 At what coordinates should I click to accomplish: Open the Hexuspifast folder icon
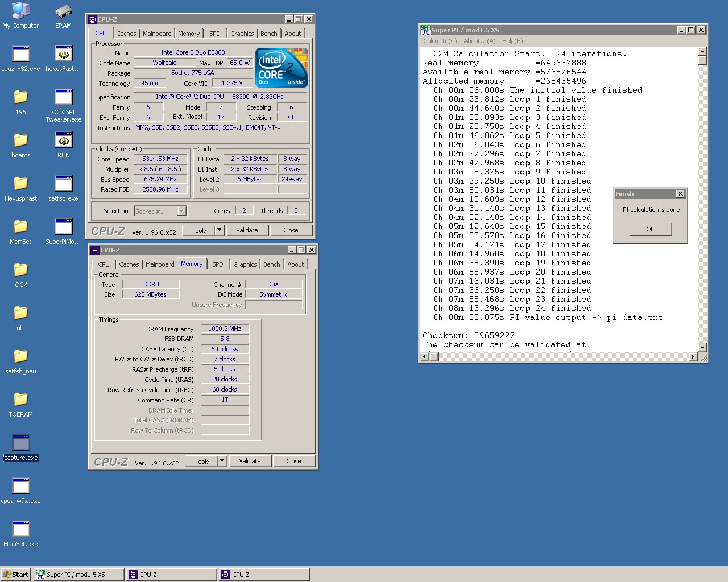20,189
